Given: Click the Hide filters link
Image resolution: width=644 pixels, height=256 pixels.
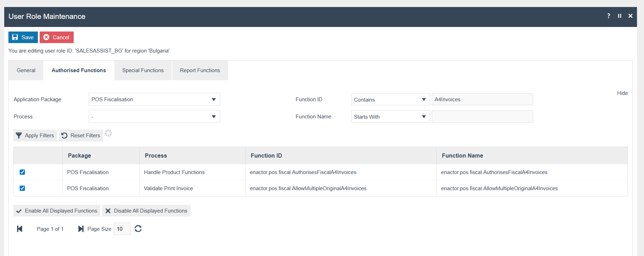Looking at the screenshot, I should point(622,93).
